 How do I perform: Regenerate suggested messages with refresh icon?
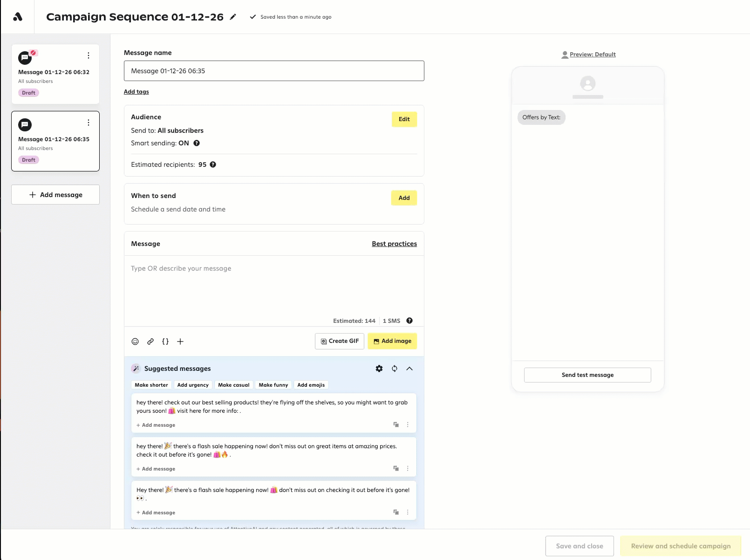point(395,369)
